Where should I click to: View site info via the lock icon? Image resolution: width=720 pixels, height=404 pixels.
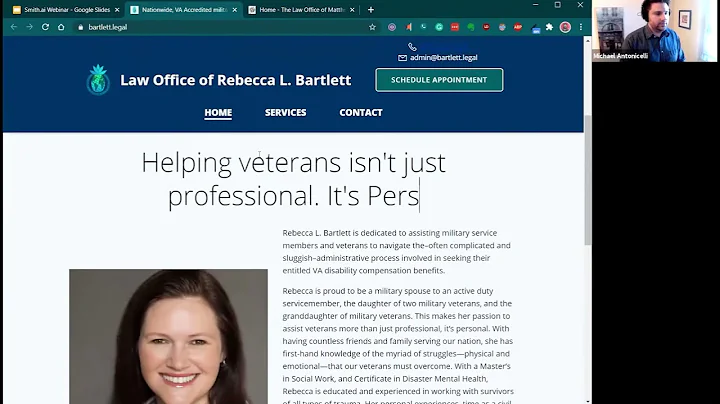click(x=81, y=28)
